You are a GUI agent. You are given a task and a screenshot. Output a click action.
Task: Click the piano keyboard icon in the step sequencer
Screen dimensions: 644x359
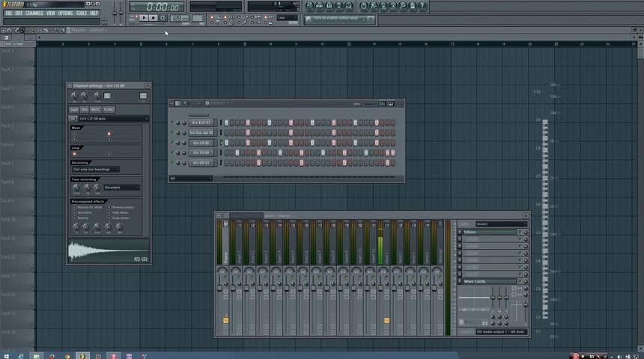coord(391,103)
